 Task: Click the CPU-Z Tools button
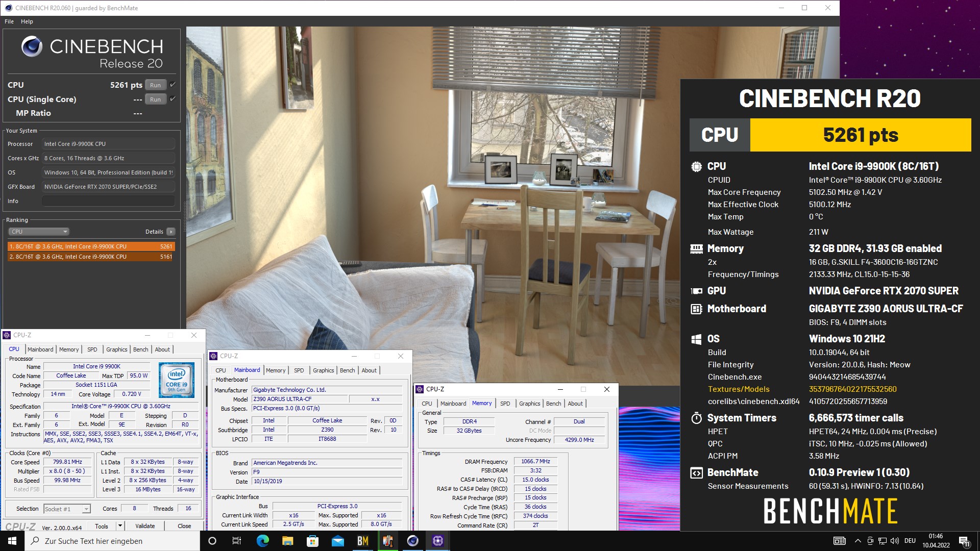tap(102, 526)
